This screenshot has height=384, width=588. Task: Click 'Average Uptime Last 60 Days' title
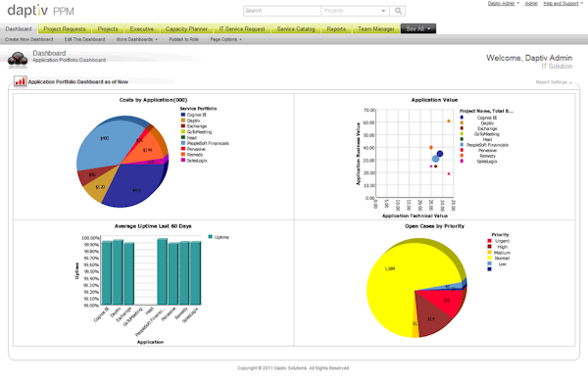(x=153, y=226)
